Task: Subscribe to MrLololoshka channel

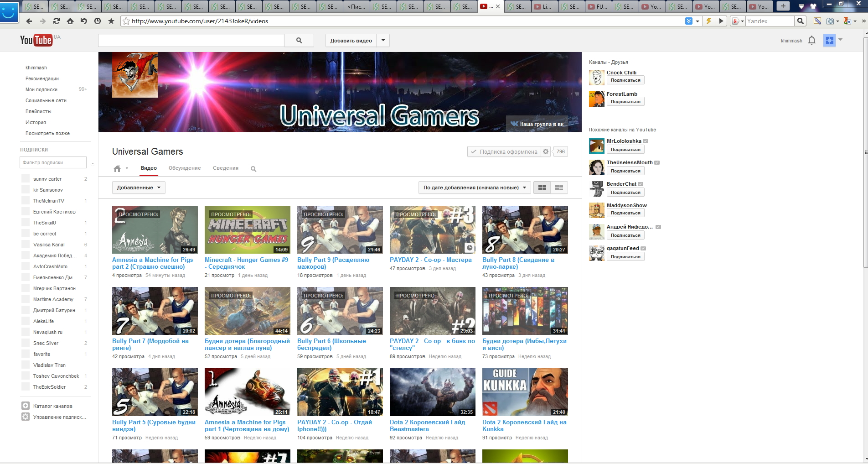Action: pos(625,150)
